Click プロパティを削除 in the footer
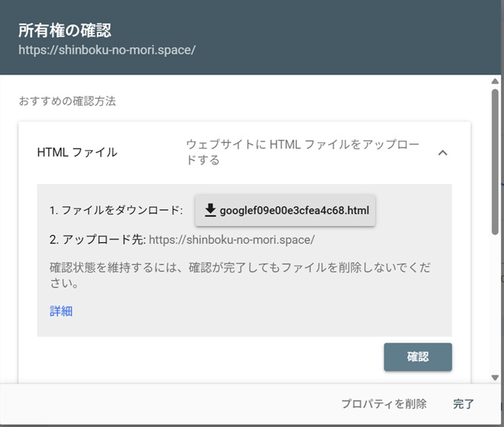 pyautogui.click(x=383, y=404)
